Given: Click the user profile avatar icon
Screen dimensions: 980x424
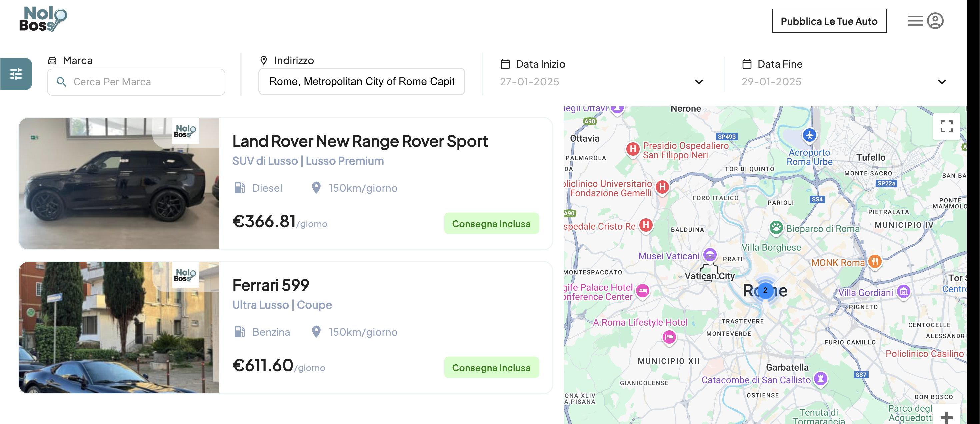Looking at the screenshot, I should [x=935, y=21].
